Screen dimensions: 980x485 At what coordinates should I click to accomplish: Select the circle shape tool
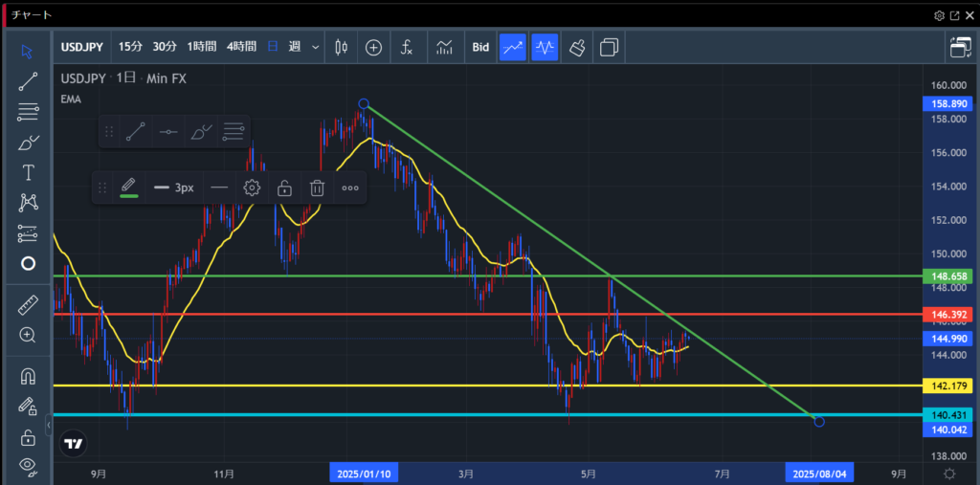tap(28, 263)
